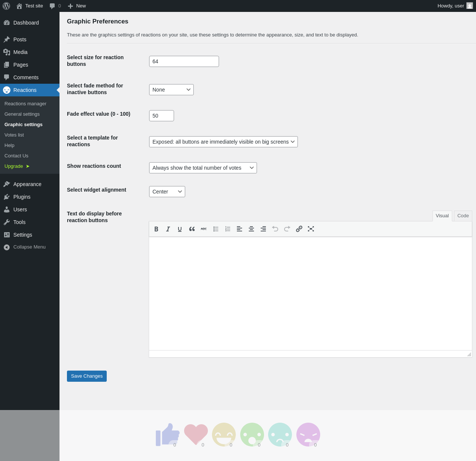Insert a numbered list
Viewport: 476px width, 461px height.
228,229
